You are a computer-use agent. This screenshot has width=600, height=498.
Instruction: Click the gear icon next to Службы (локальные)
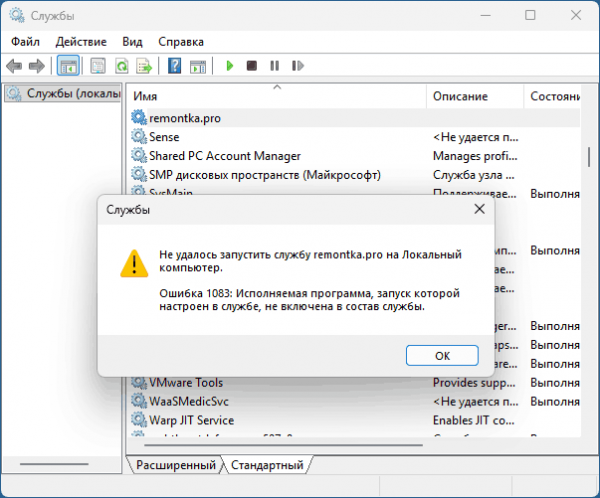coord(14,93)
